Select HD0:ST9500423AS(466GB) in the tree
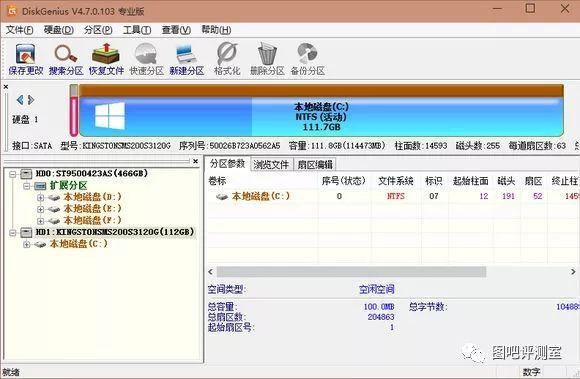 (x=91, y=173)
